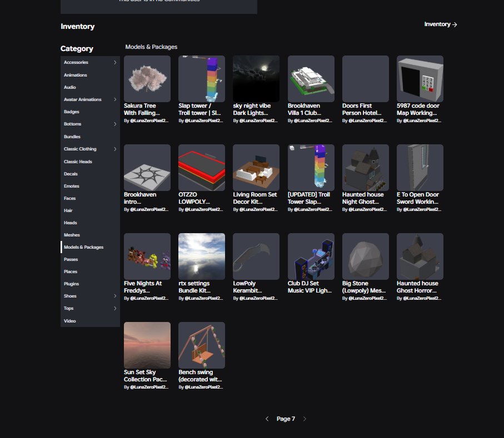Select the Classic Heads category

coord(91,162)
